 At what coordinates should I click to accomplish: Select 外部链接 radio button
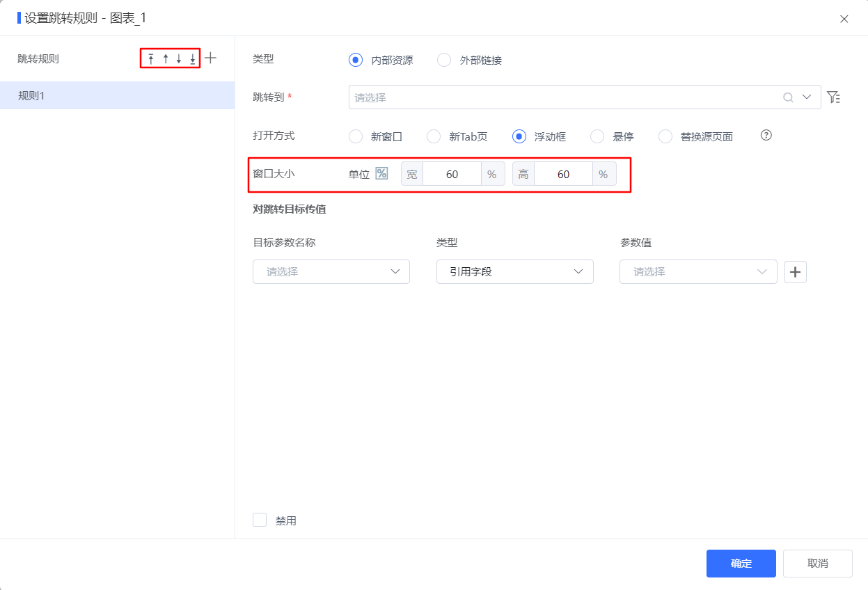(x=444, y=60)
